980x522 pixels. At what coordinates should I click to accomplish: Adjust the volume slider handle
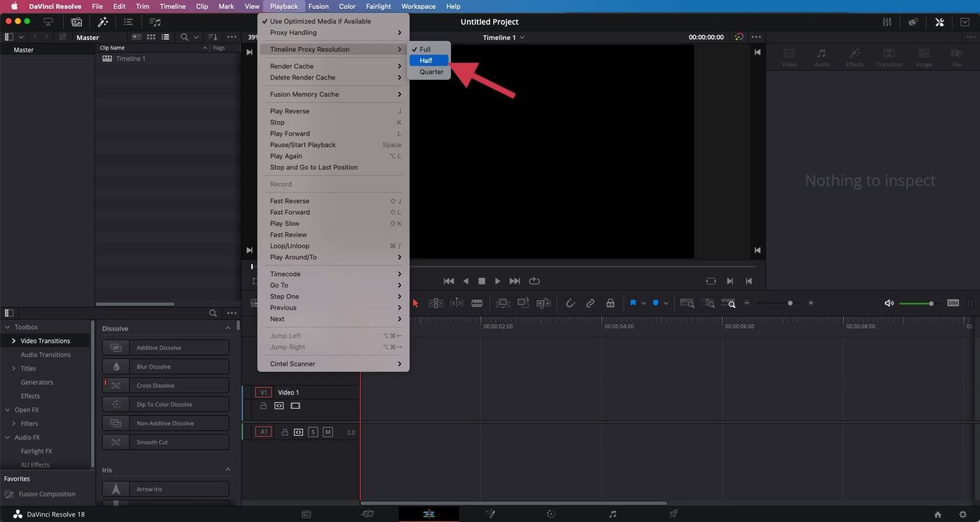pos(931,303)
